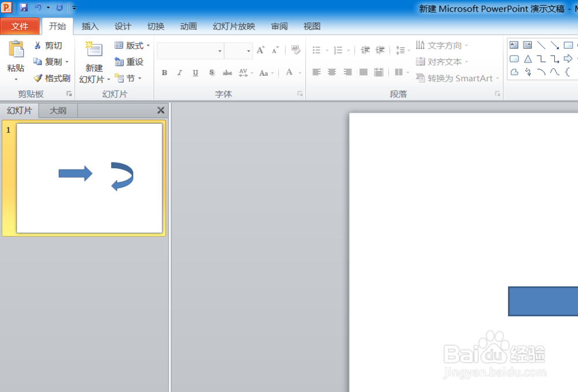Viewport: 578px width, 392px height.
Task: Click 复制 (Copy) button
Action: point(48,62)
